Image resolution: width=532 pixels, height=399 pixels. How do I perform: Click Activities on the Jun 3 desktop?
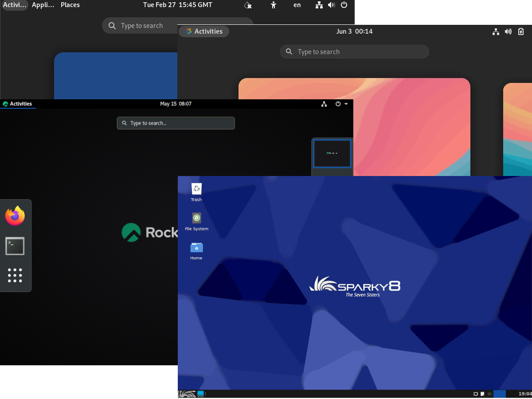tap(204, 31)
